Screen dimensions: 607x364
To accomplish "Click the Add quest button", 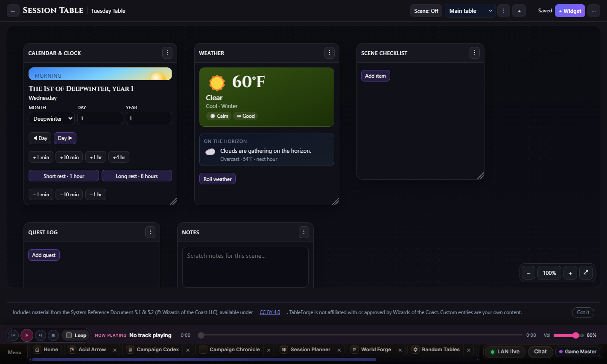I will (x=44, y=255).
